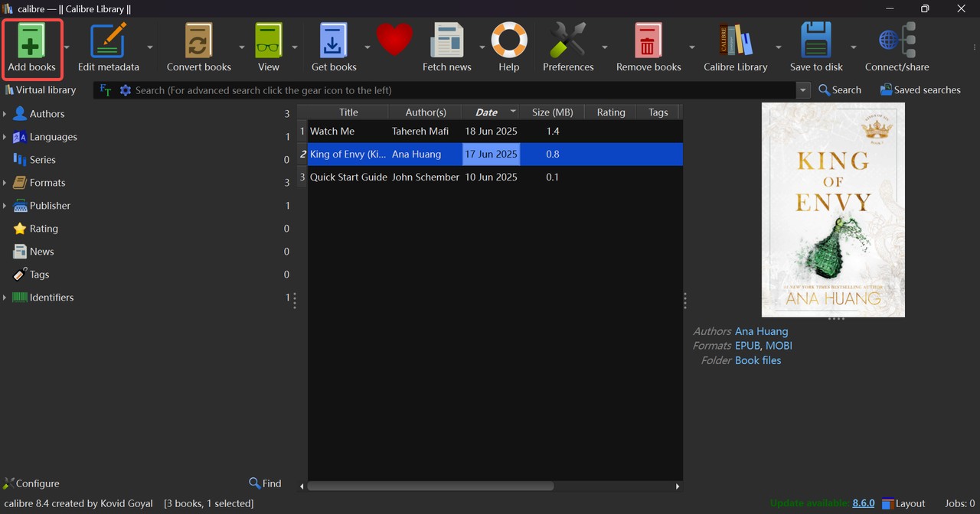Screen dimensions: 980x514
Task: Open the Layout button
Action: (903, 503)
